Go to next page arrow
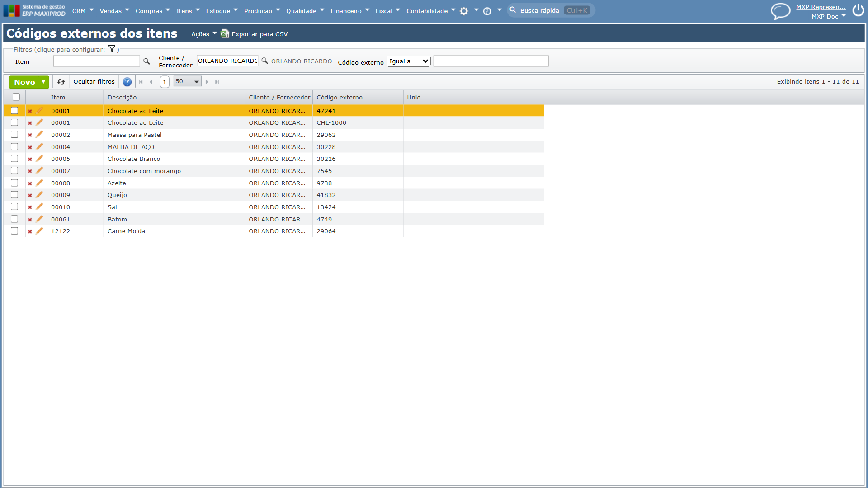 pyautogui.click(x=207, y=82)
